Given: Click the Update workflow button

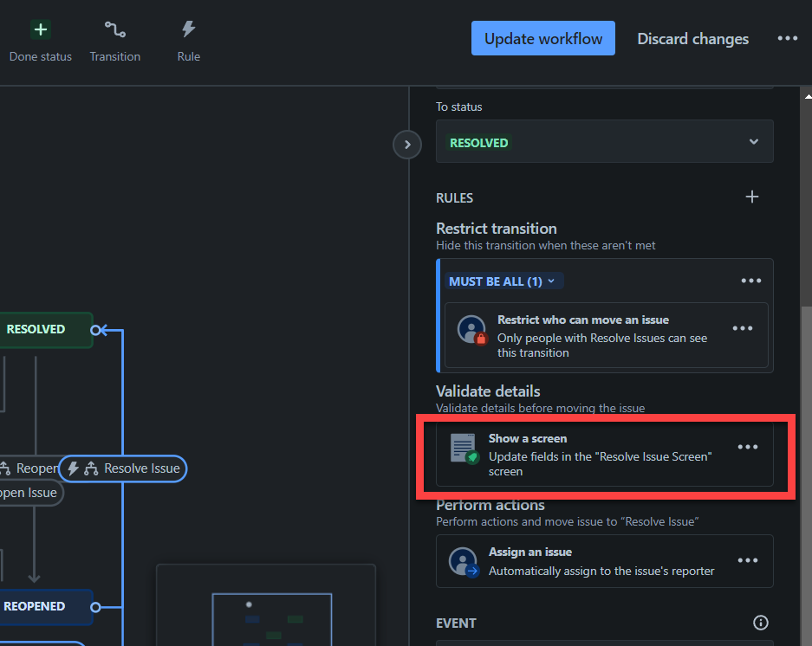Looking at the screenshot, I should click(x=542, y=38).
